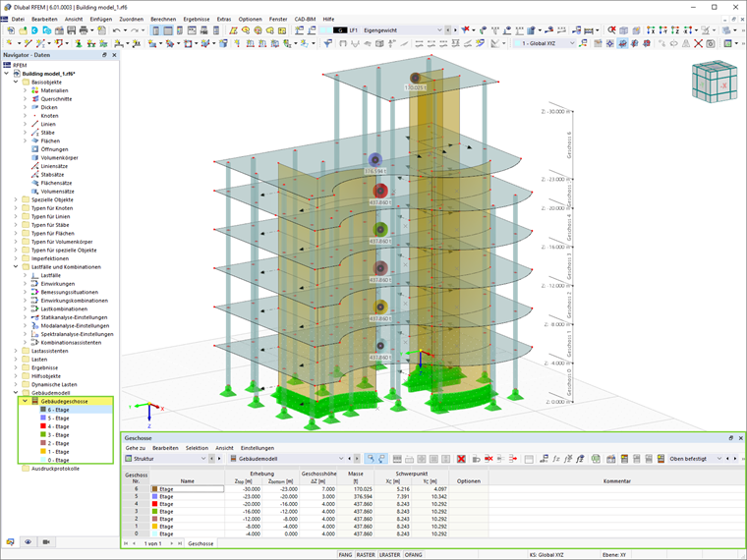Click the Navigator data tab icon at bottom
This screenshot has height=560, width=747.
point(10,542)
